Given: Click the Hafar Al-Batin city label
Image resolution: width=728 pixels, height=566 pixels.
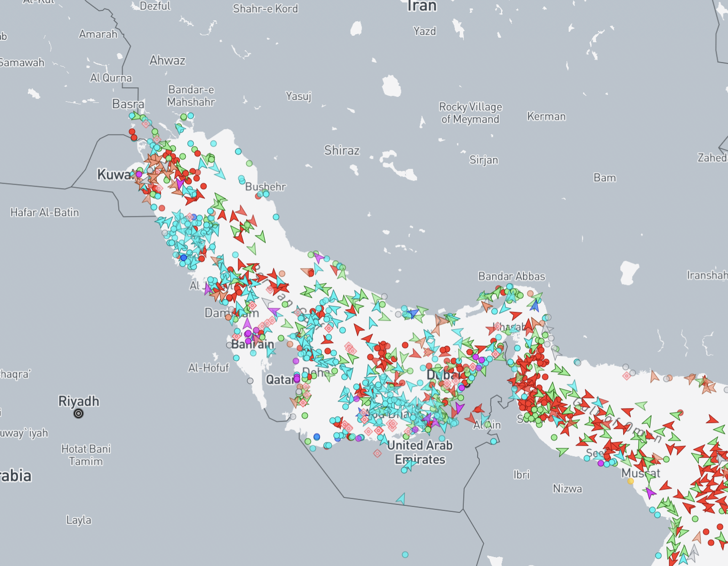Looking at the screenshot, I should click(x=45, y=212).
